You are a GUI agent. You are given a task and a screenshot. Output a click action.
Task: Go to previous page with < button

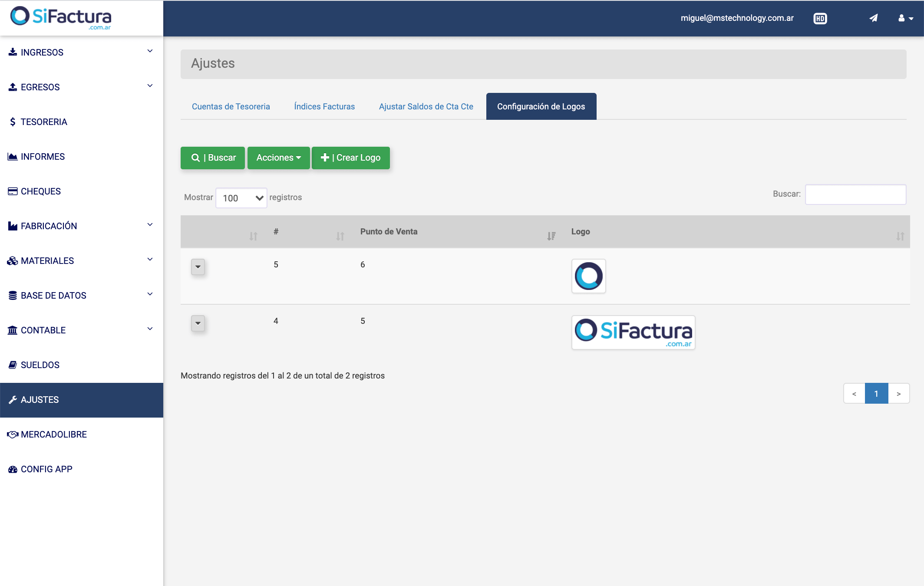point(854,394)
